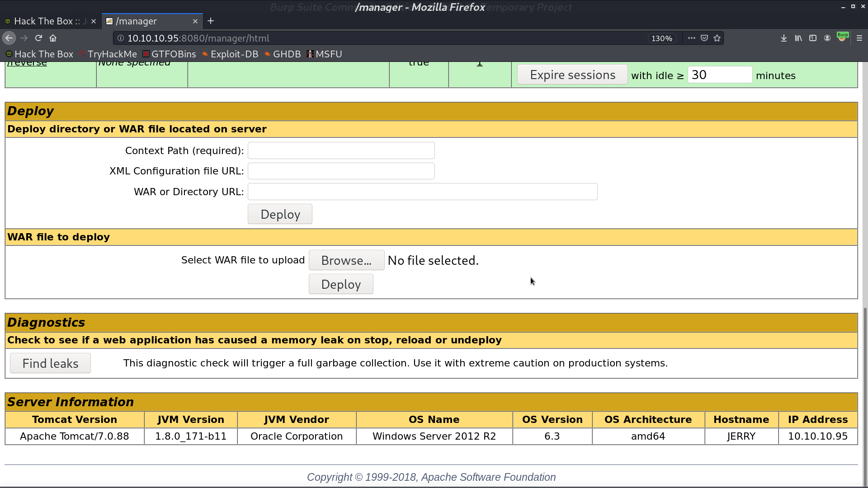This screenshot has height=488, width=868.
Task: Show site information icon in address bar
Action: (121, 38)
